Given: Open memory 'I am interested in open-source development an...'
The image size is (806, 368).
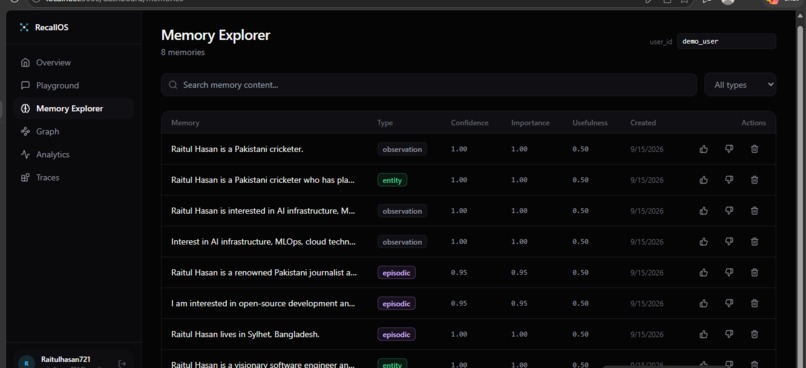Looking at the screenshot, I should click(263, 303).
